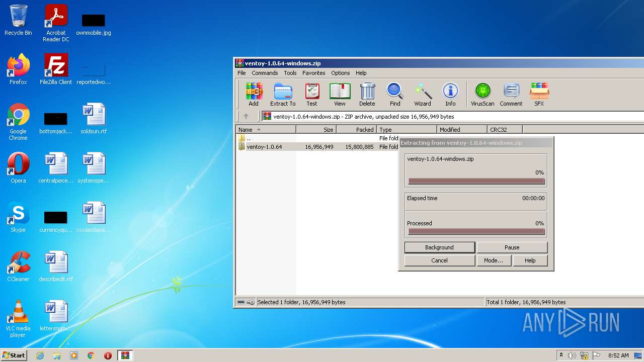Open the Commands menu
Screen dimensions: 644x362
tap(265, 73)
